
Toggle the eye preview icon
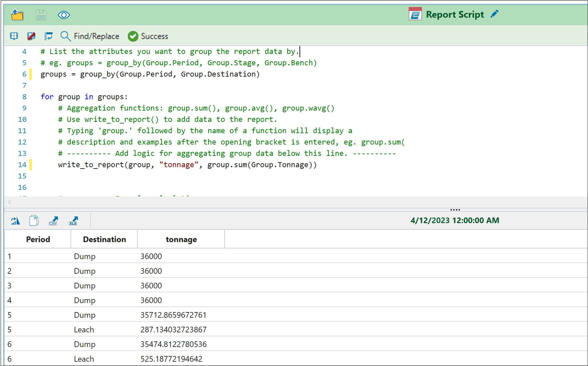(x=64, y=15)
